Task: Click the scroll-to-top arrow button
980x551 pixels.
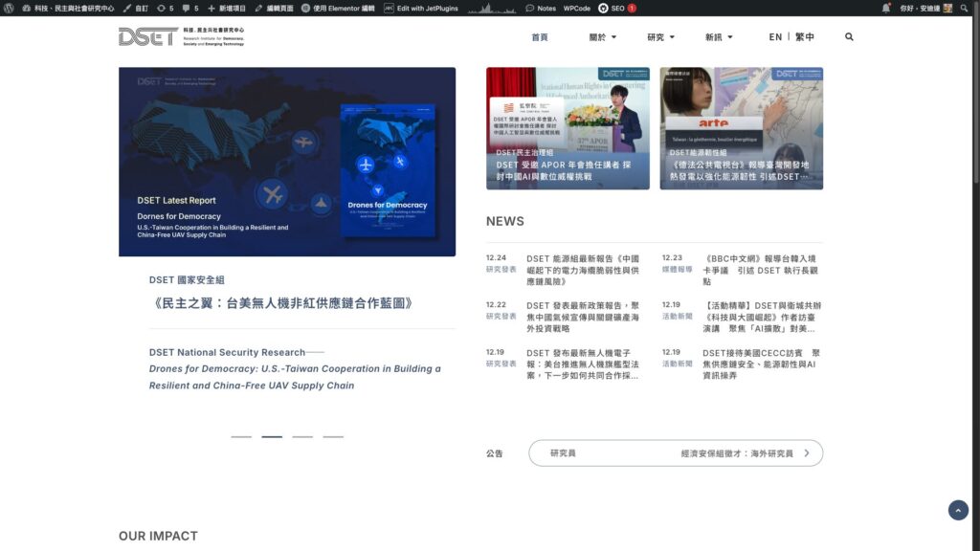Action: pos(958,510)
